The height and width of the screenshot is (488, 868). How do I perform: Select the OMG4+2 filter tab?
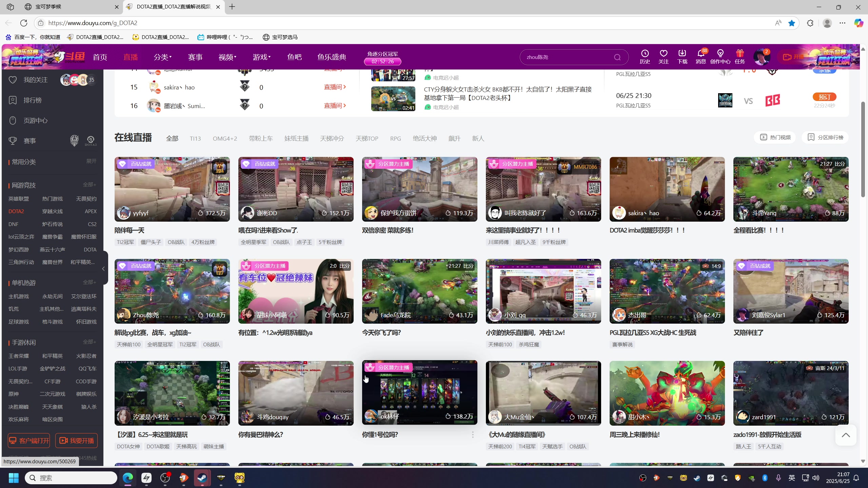[225, 138]
